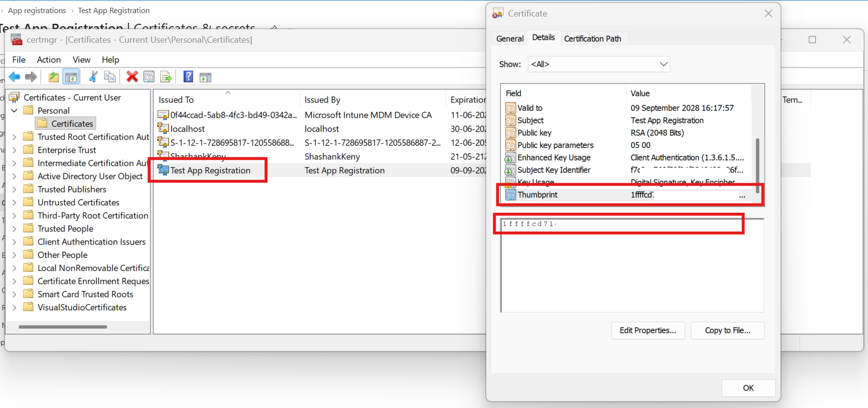Toggle Show/Hide Action Pane toolbar icon

pyautogui.click(x=206, y=77)
